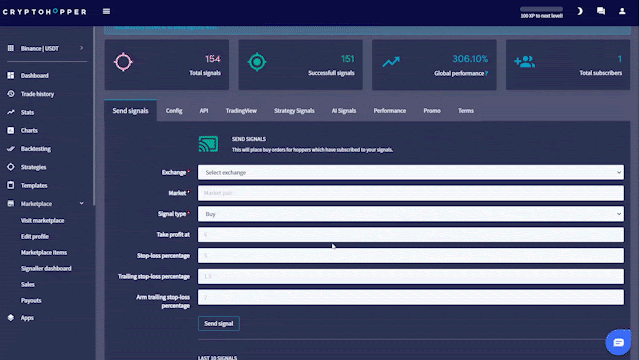The height and width of the screenshot is (360, 640).
Task: Toggle dark mode moon icon
Action: (580, 11)
